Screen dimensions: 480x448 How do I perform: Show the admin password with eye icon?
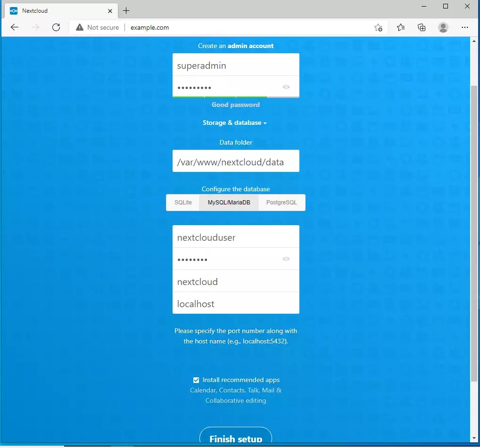pos(286,87)
